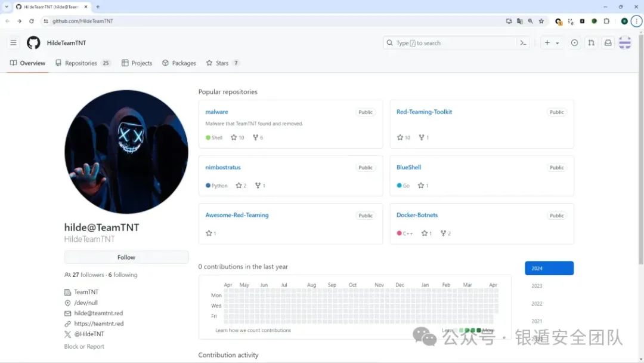Click the fork count on malware repo

point(258,138)
